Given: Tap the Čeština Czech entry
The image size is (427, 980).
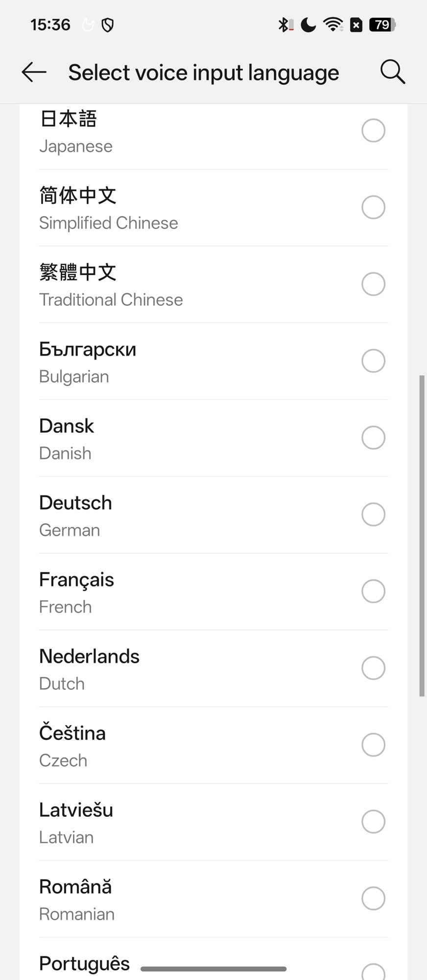Looking at the screenshot, I should 196,745.
